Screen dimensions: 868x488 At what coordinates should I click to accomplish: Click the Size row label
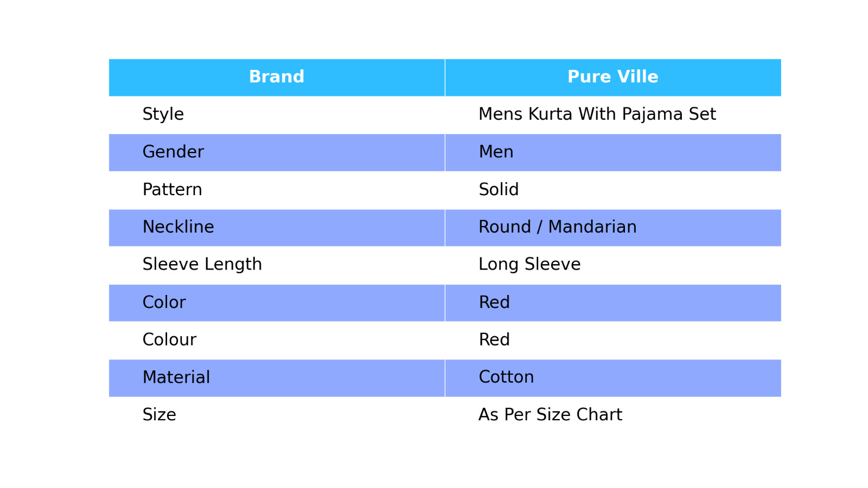click(x=159, y=415)
